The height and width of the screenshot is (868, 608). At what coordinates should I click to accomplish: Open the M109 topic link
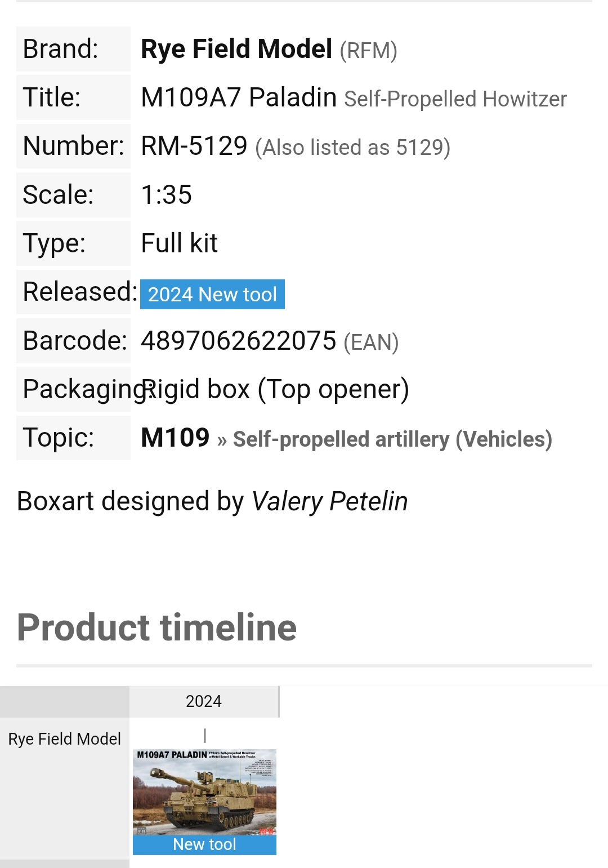[x=175, y=438]
